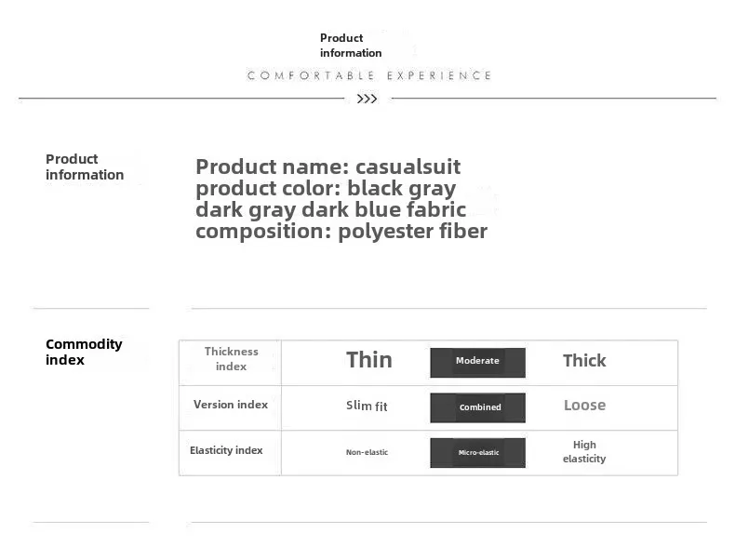This screenshot has width=735, height=560.
Task: Pick the High elasticity option
Action: tap(584, 451)
